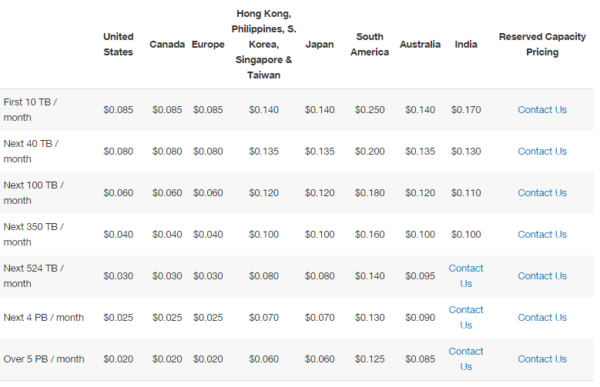600x387 pixels.
Task: Click the First 10 TB / month row label
Action: click(x=30, y=110)
